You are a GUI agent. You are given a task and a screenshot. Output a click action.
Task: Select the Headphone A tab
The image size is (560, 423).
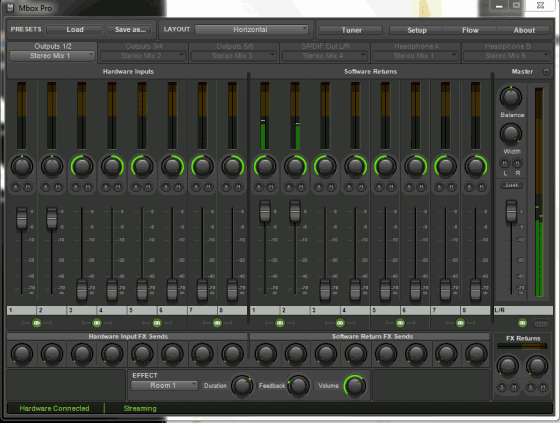(x=416, y=46)
